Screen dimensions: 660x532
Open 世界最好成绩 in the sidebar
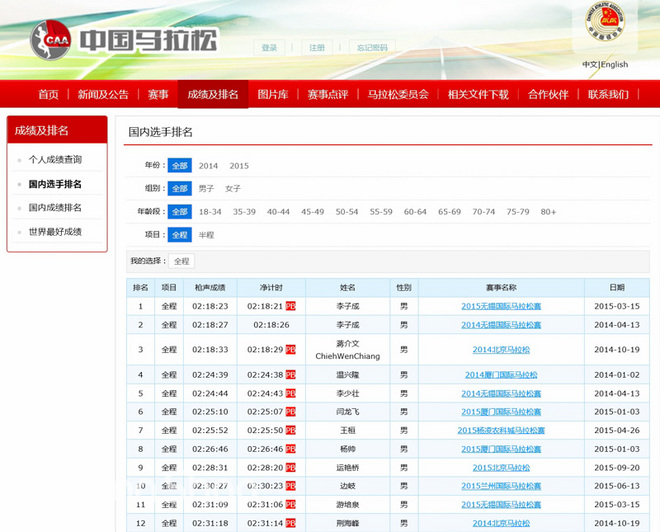click(x=55, y=231)
